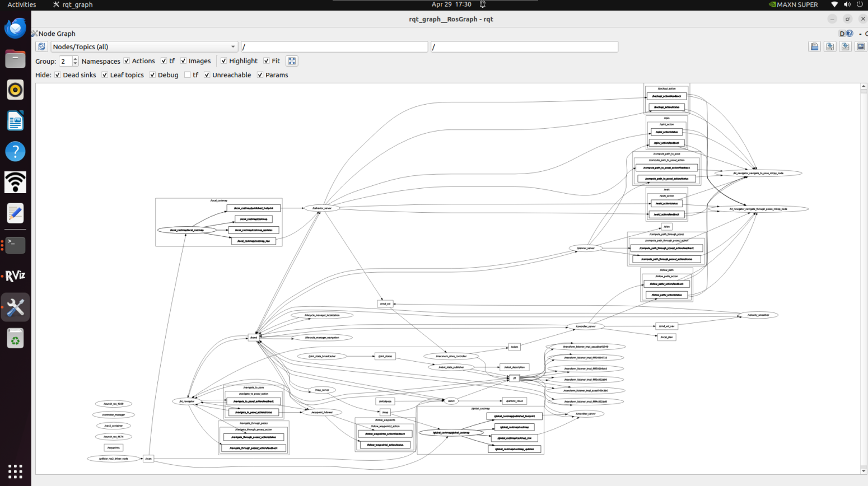Select the /bond topic box
Screen dimensions: 868x486
254,338
